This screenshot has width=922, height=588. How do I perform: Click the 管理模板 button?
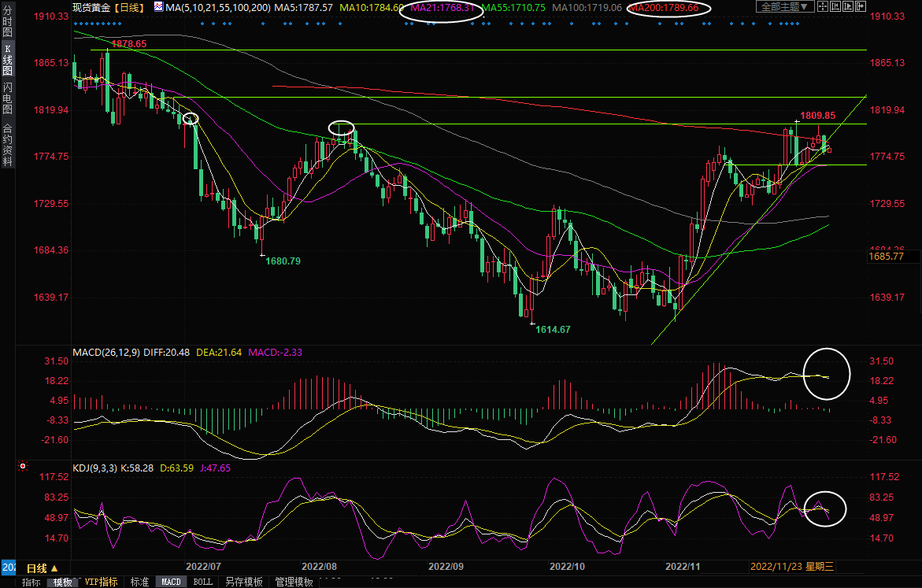click(294, 582)
